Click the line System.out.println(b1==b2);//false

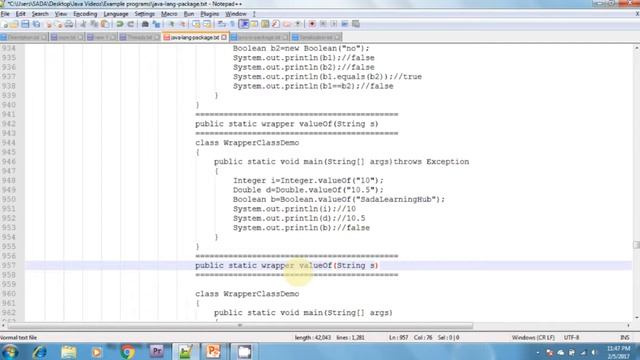313,86
